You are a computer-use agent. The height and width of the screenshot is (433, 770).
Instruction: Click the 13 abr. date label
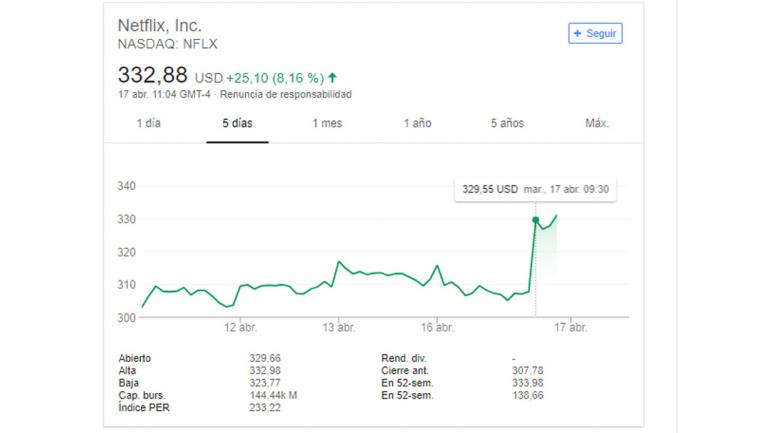[339, 327]
